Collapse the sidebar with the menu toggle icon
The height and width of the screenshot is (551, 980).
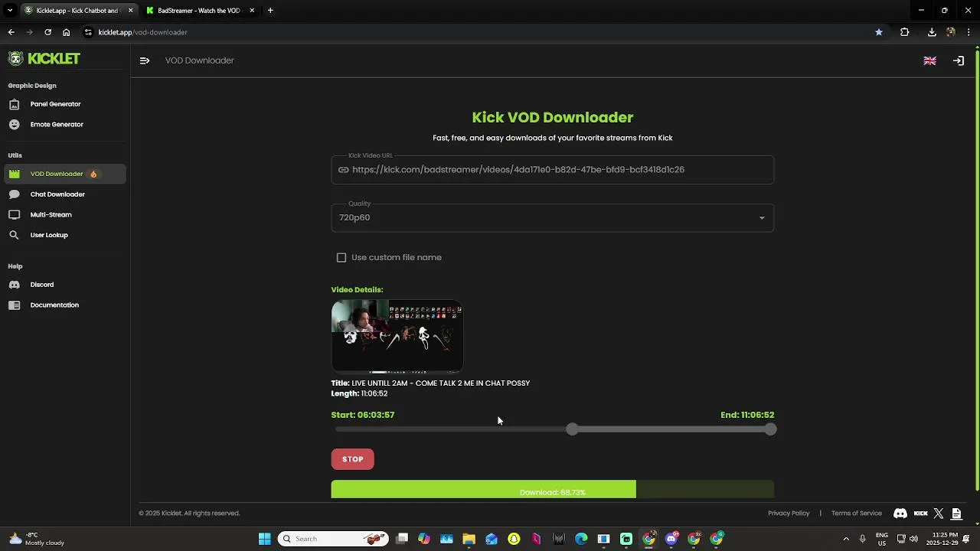pos(145,60)
